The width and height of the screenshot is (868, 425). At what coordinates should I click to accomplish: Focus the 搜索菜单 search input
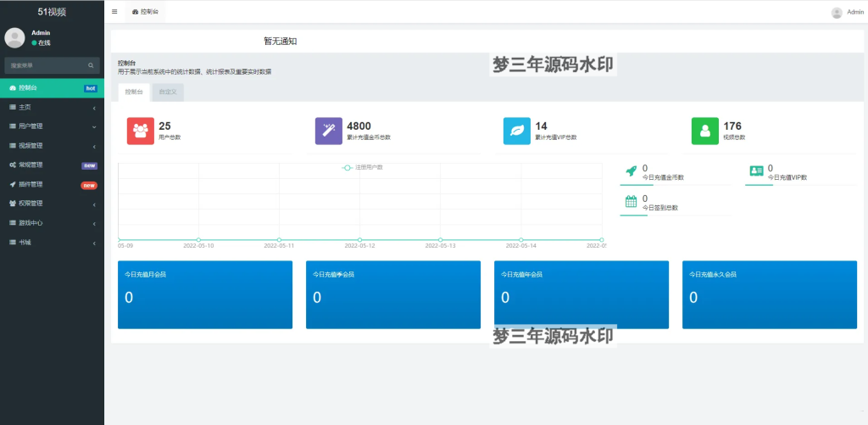(52, 65)
